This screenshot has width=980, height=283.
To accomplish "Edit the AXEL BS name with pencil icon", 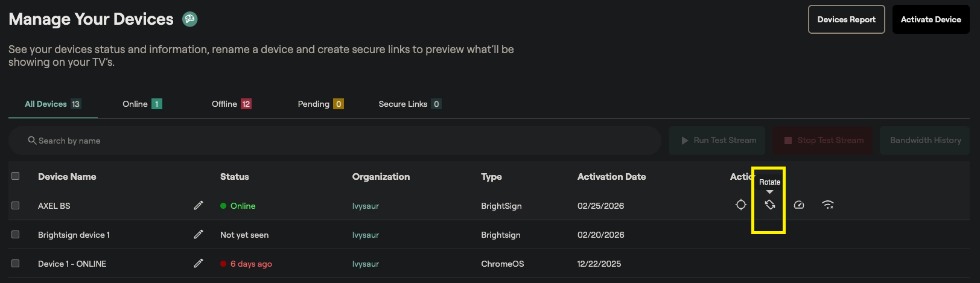I will click(x=198, y=206).
